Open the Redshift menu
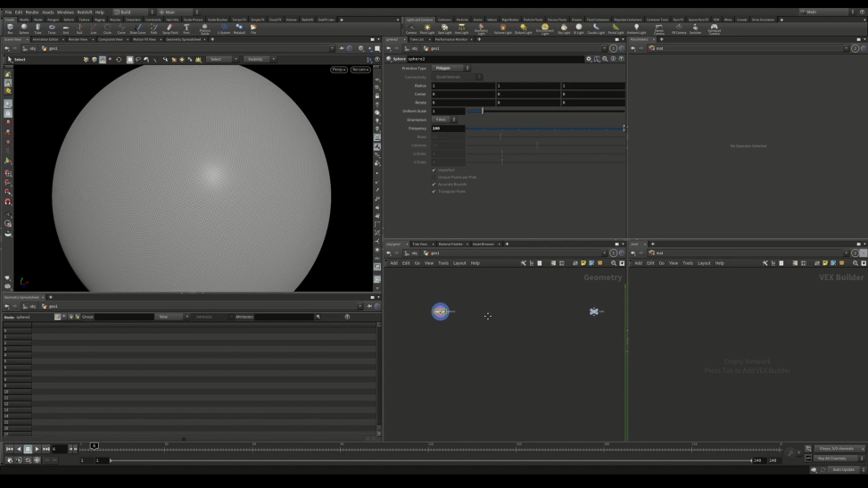The image size is (868, 488). click(x=85, y=12)
